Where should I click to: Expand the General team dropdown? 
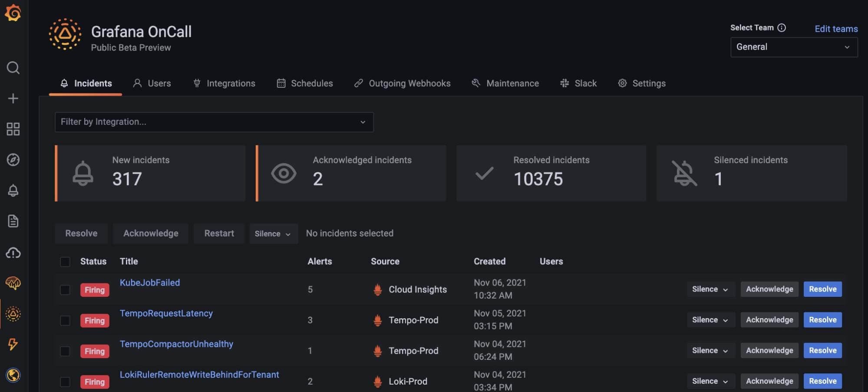tap(793, 47)
